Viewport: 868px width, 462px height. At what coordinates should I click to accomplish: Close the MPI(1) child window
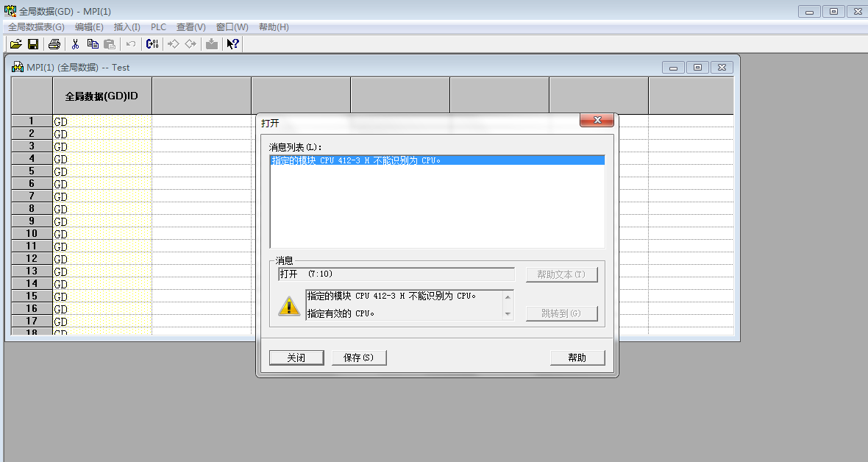pos(722,68)
